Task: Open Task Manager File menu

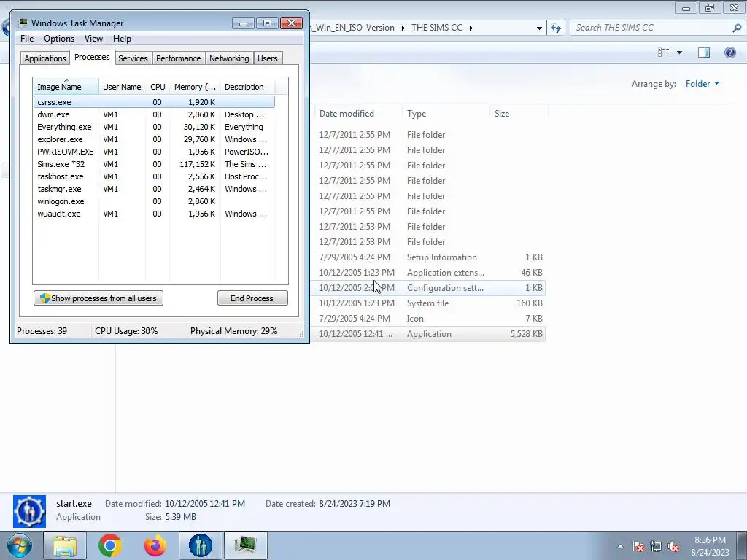Action: click(27, 39)
